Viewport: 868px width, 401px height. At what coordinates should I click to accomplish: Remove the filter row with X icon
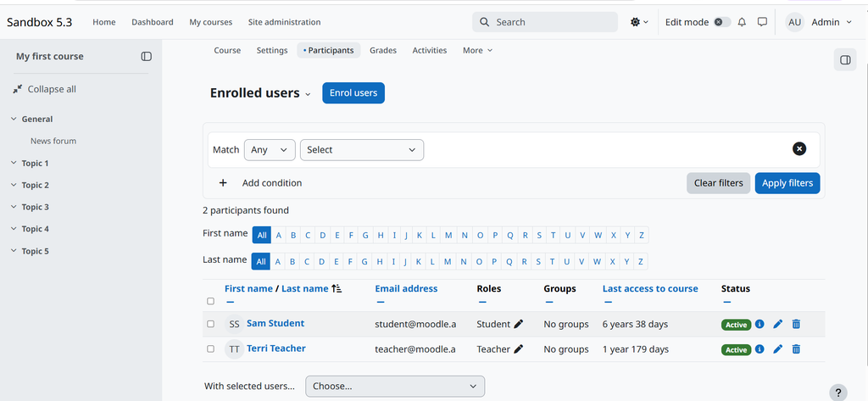[x=799, y=149]
